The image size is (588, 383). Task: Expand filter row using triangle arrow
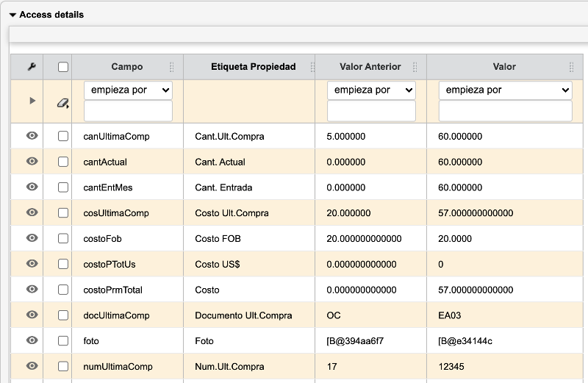tap(32, 101)
